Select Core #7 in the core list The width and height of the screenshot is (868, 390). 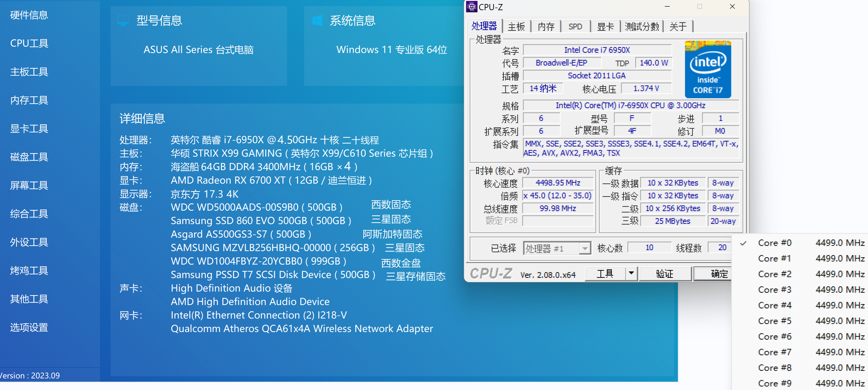(x=800, y=352)
